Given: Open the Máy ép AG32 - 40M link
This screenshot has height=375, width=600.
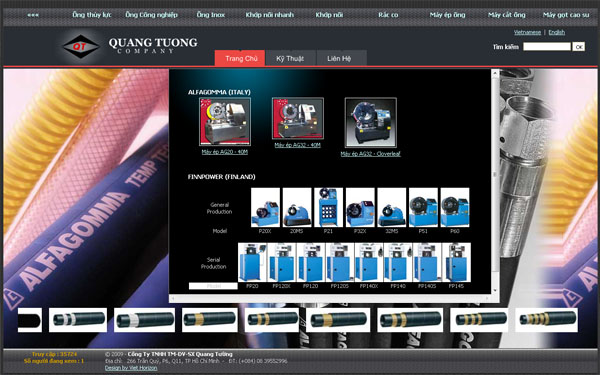Looking at the screenshot, I should coord(297,145).
